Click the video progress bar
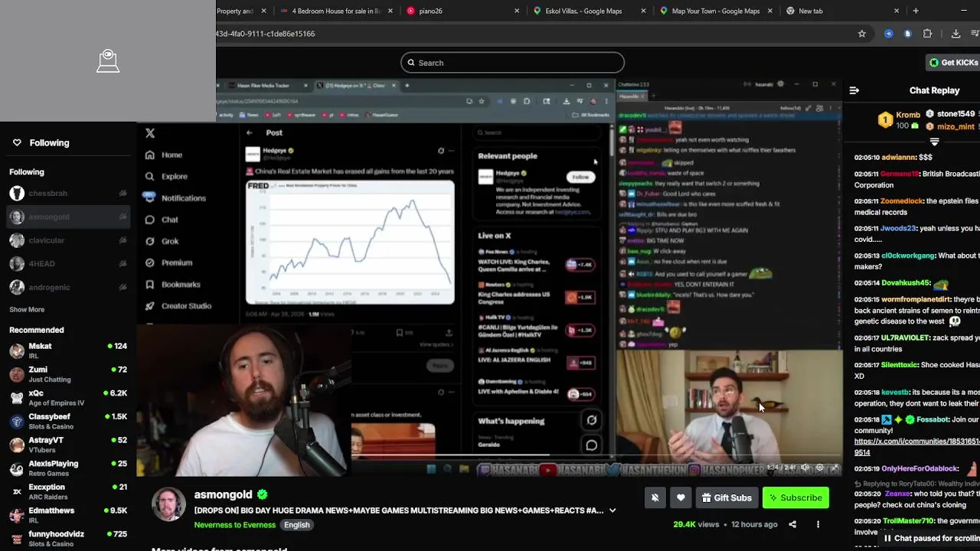 490,456
